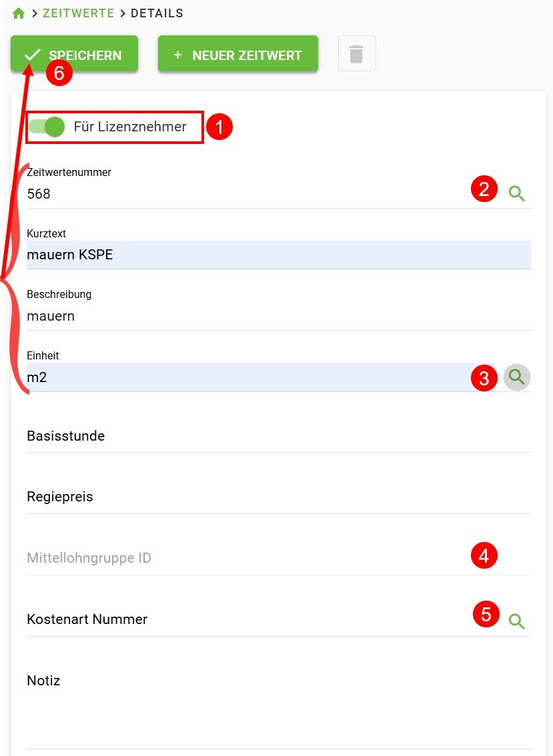Click the trash delete icon in the toolbar
Viewport: 553px width, 756px height.
[356, 55]
